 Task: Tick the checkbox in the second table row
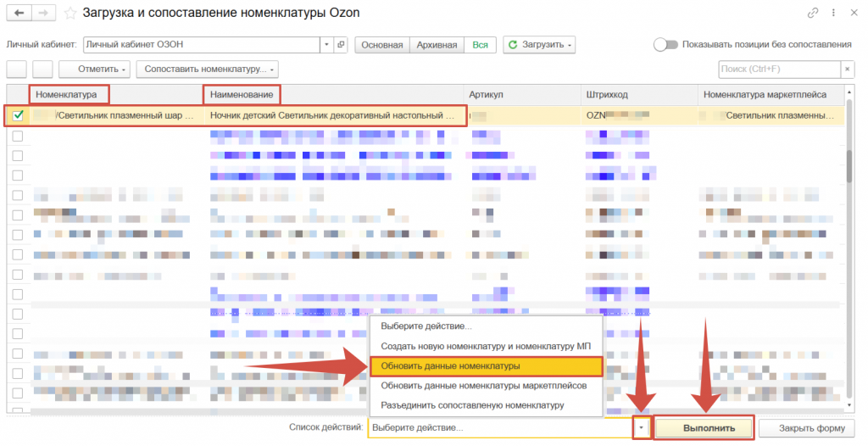coord(18,136)
